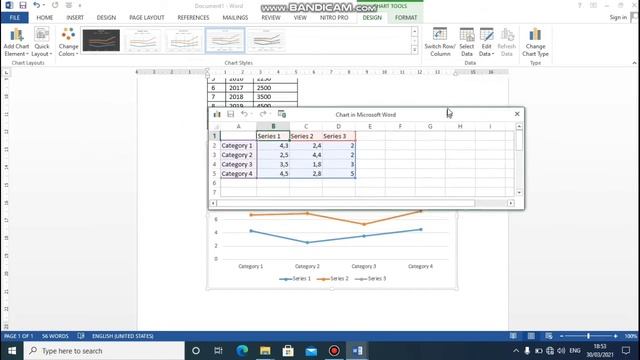
Task: Click the Windows Start button
Action: pos(12,351)
